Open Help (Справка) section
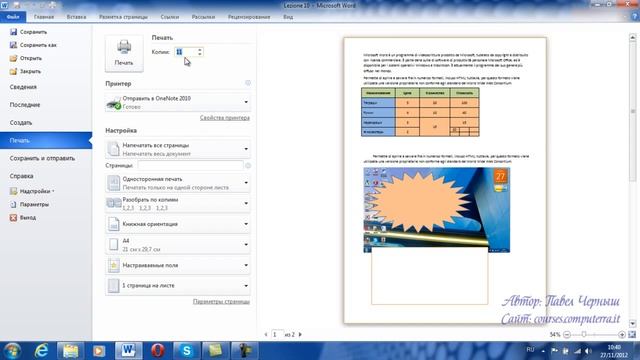This screenshot has width=640, height=360. [22, 176]
